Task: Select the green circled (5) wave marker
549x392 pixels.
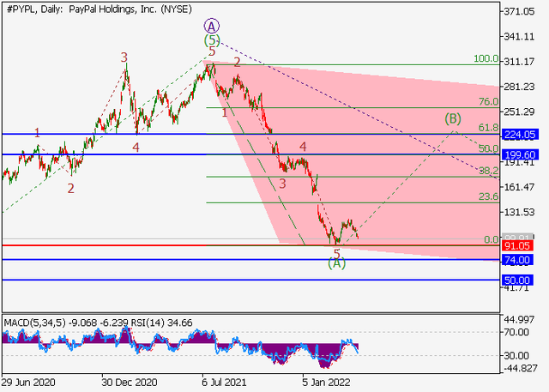Action: 212,39
